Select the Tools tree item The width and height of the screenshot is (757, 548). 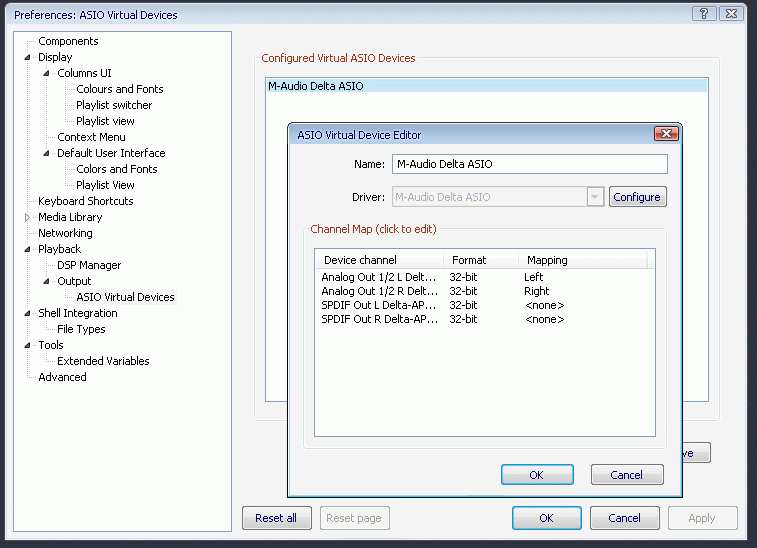(x=51, y=345)
